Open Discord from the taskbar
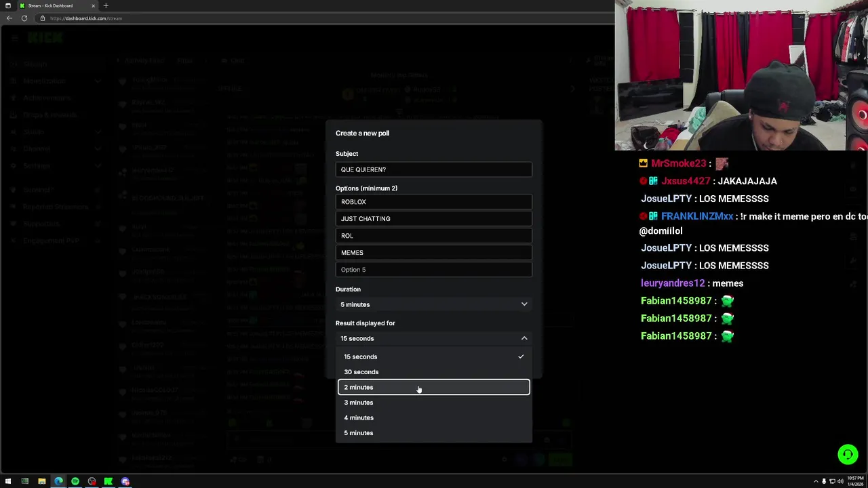This screenshot has width=868, height=488. [x=125, y=481]
